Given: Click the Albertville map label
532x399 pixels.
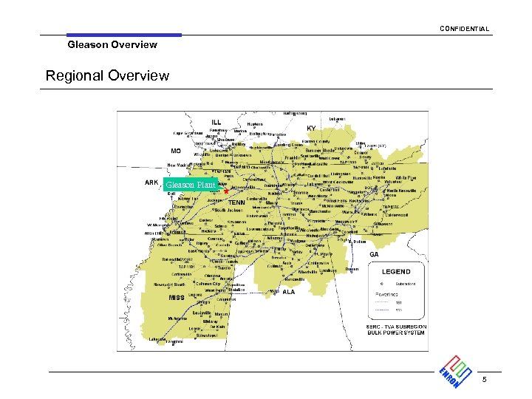Looking at the screenshot, I should [x=308, y=272].
